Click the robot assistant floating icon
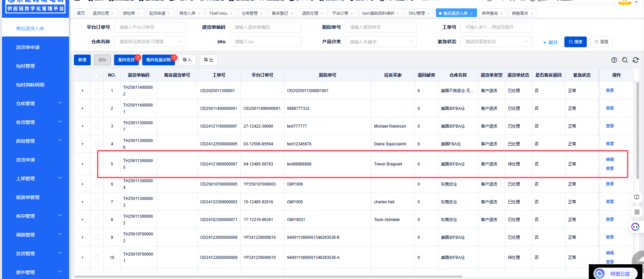The image size is (644, 279). 635,227
